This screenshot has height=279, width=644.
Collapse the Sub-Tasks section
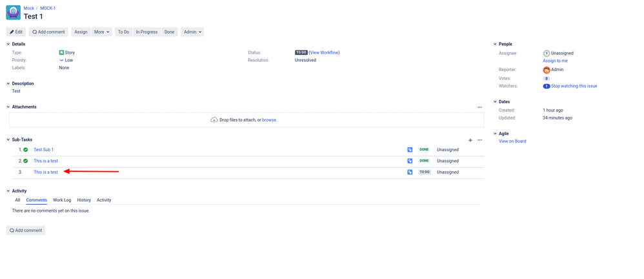coord(8,139)
